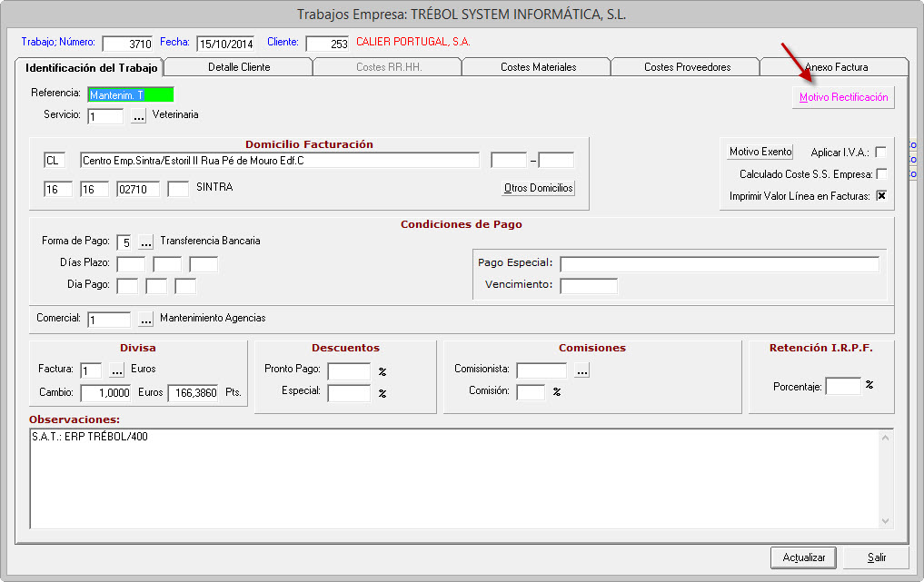This screenshot has height=582, width=924.
Task: Click the Cambio Euros field
Action: point(105,393)
